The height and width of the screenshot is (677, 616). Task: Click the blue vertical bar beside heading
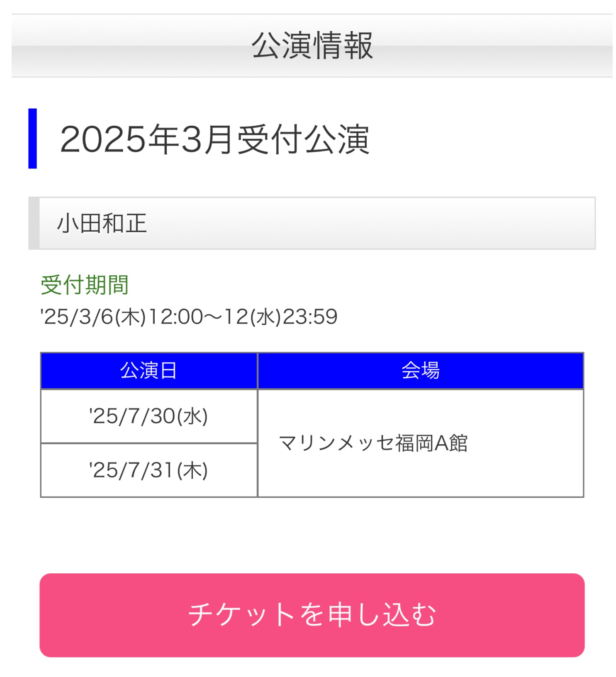click(32, 139)
